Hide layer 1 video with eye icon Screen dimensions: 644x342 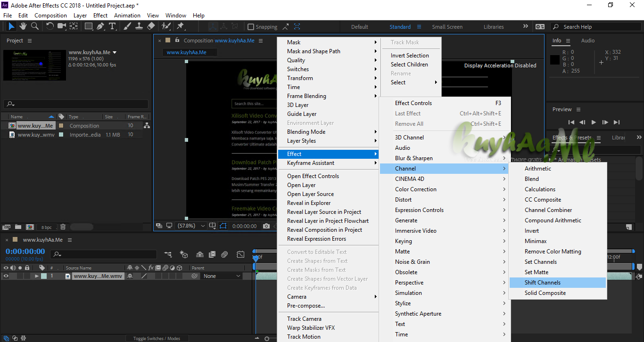6,277
